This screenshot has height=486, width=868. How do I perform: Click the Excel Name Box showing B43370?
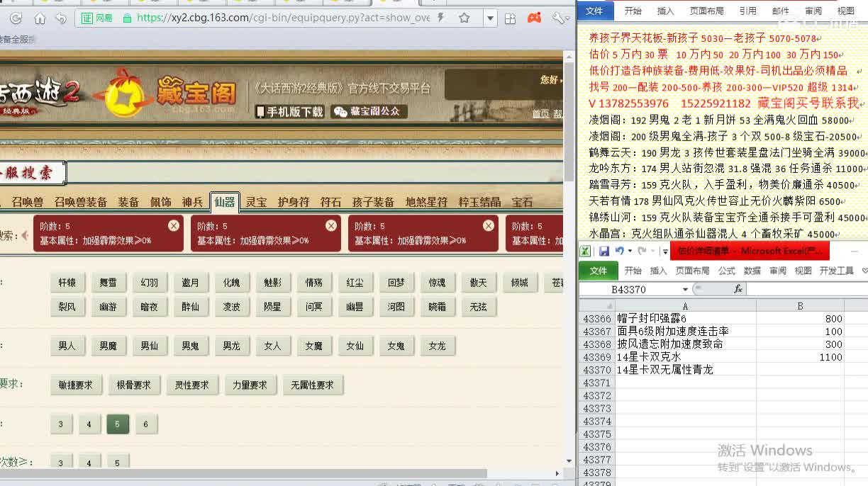click(629, 289)
